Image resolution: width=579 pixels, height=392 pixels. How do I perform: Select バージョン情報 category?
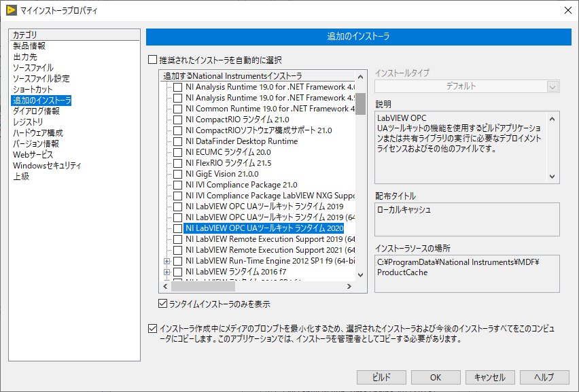click(36, 143)
